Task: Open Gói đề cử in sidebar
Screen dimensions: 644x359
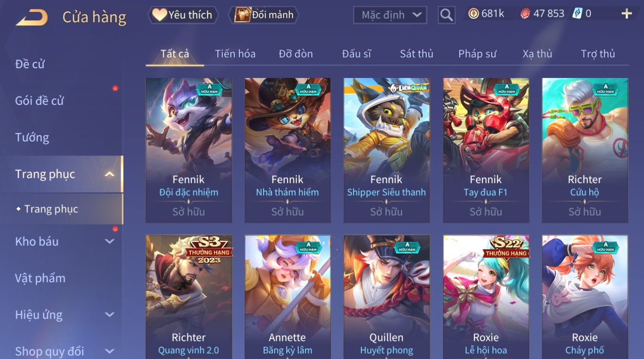Action: click(x=39, y=101)
